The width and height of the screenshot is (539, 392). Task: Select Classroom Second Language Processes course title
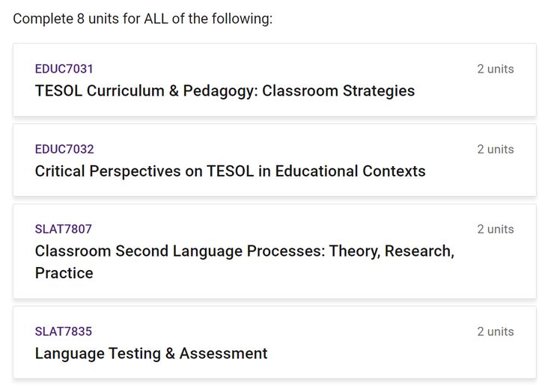(245, 262)
